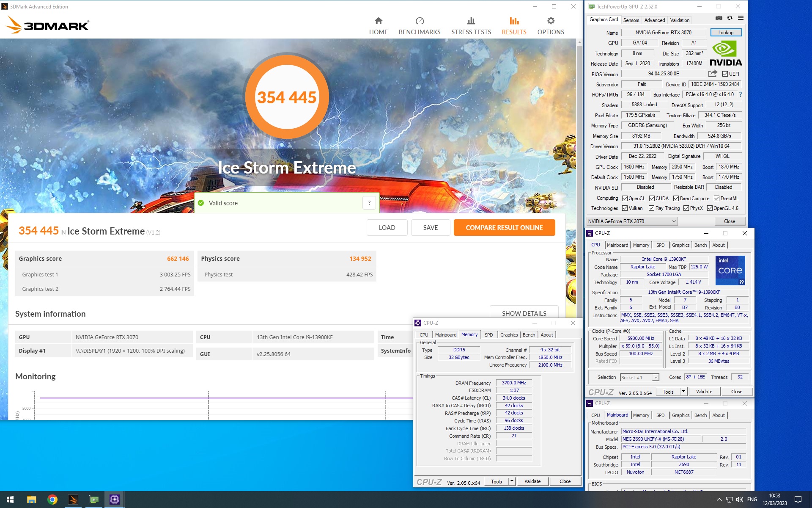Open Tools dropdown arrow in CPU-Z Memory window
This screenshot has width=812, height=508.
click(x=512, y=481)
